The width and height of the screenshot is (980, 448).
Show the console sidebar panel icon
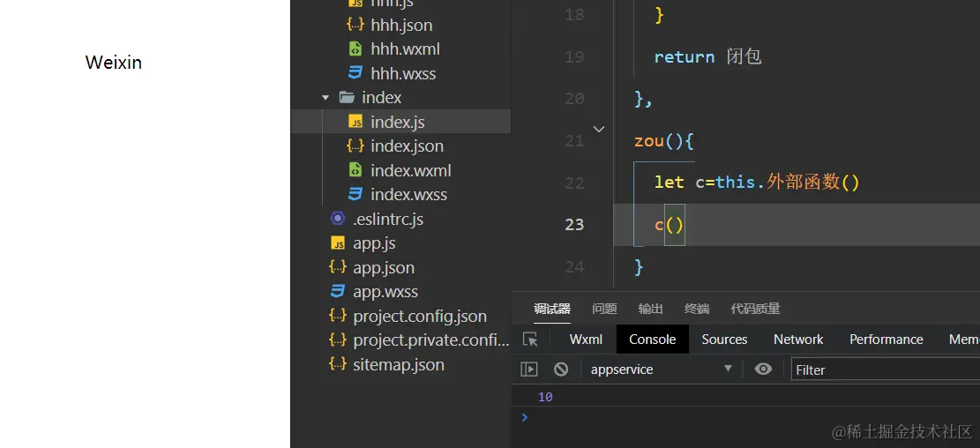(529, 370)
